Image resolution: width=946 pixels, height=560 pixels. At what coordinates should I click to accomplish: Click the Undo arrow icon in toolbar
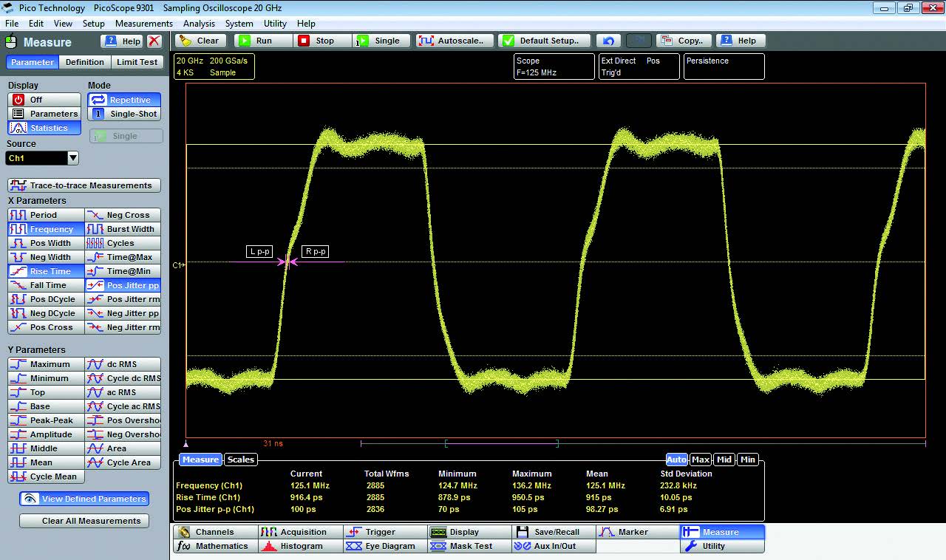pos(608,41)
